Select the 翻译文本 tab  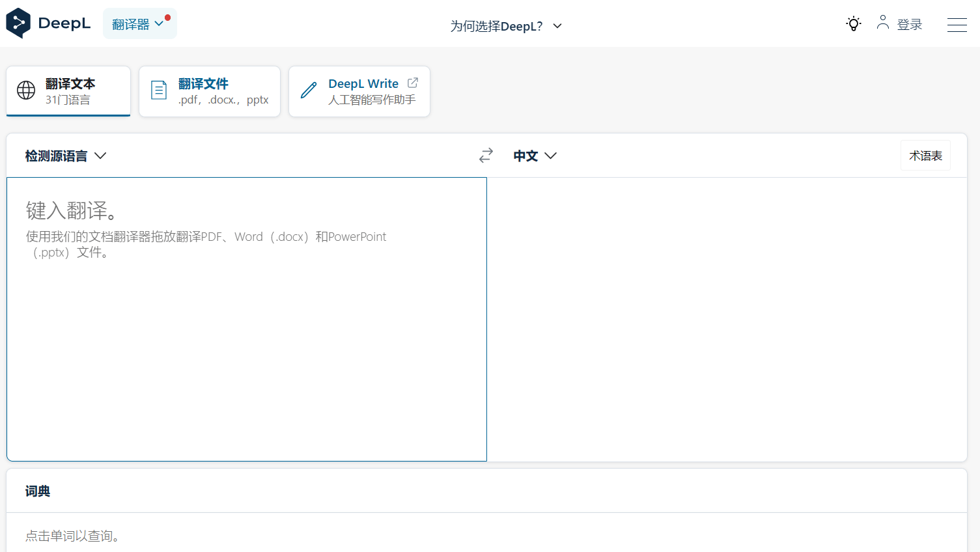pos(68,91)
